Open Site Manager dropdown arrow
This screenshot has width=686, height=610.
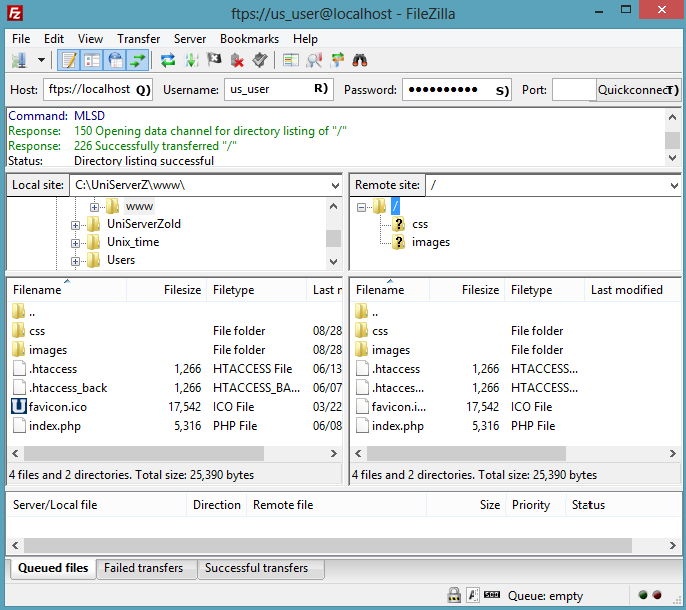[x=41, y=60]
